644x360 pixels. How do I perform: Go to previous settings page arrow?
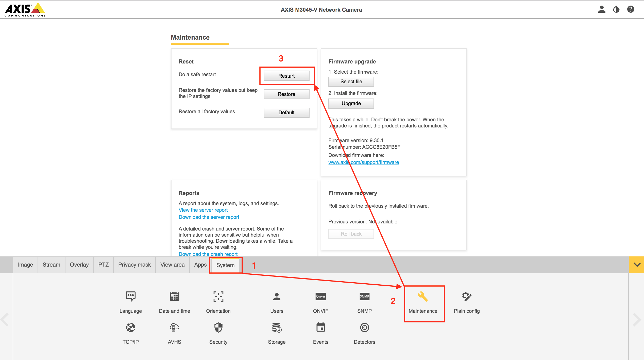click(5, 319)
